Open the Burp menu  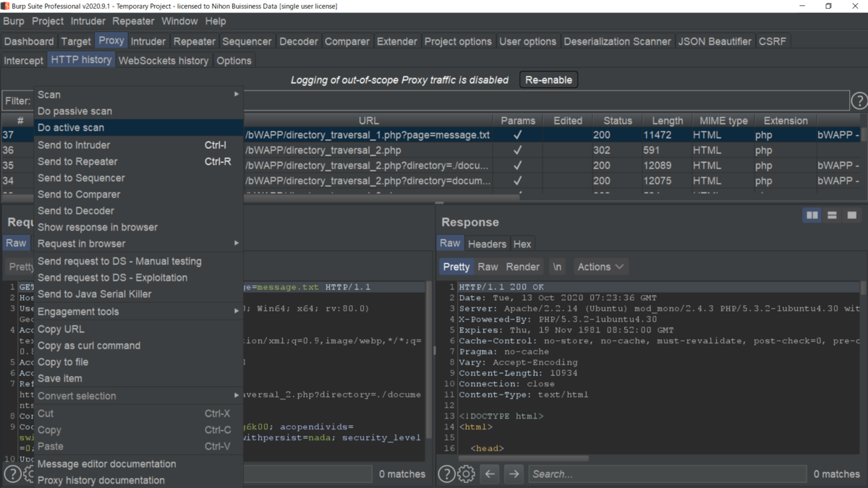point(13,22)
